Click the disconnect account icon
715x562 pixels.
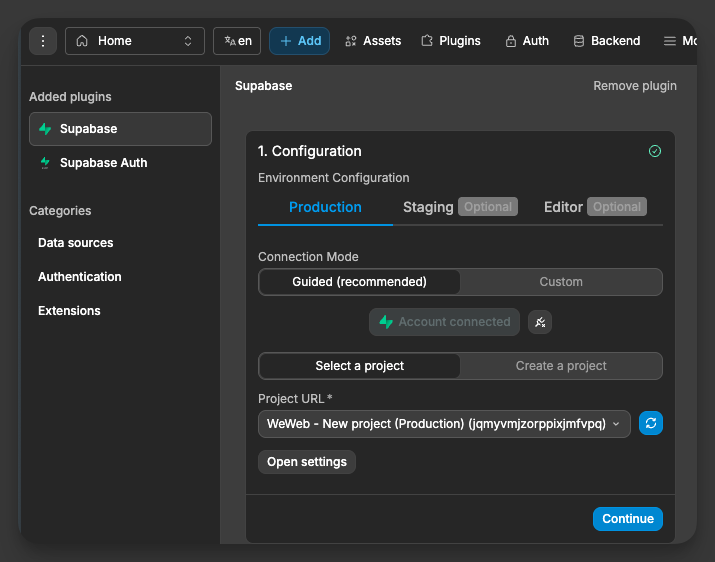coord(540,322)
